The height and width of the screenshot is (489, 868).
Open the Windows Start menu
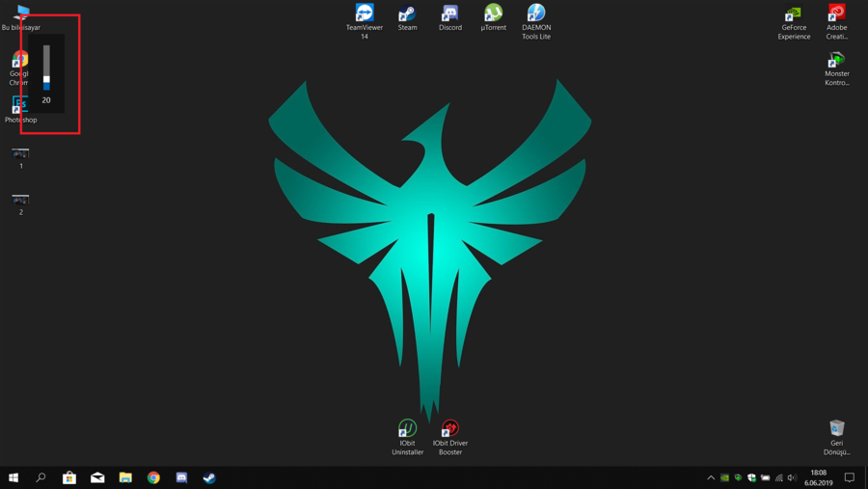click(x=14, y=477)
